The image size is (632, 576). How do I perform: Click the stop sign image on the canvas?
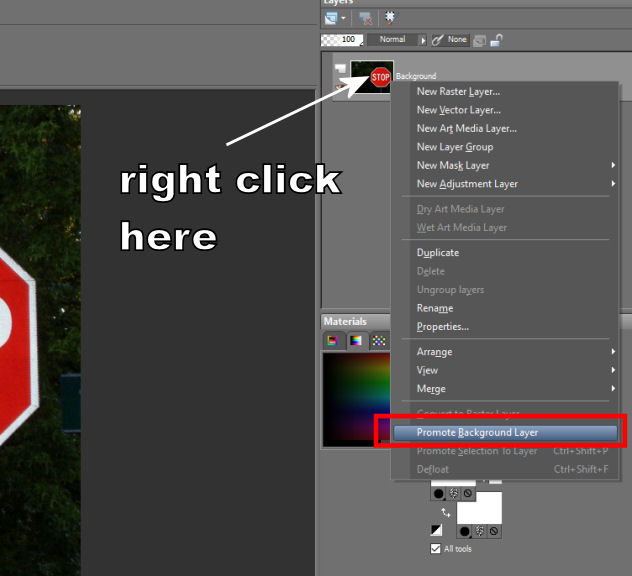click(18, 347)
